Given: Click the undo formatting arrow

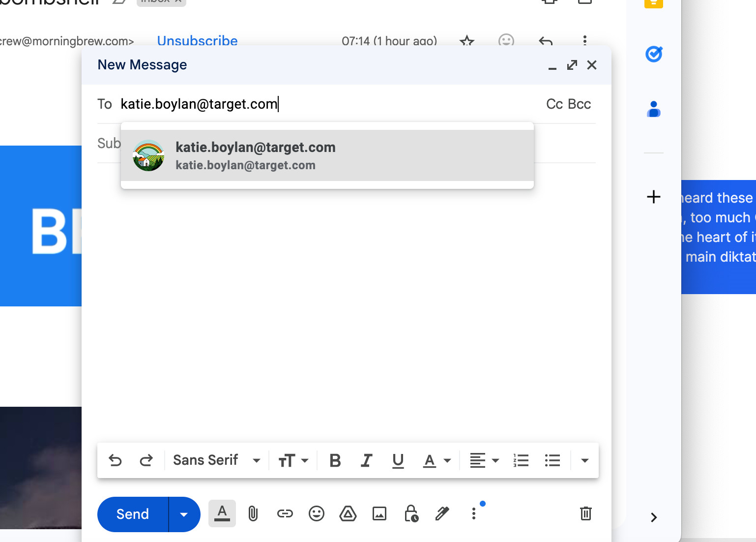Looking at the screenshot, I should 115,460.
